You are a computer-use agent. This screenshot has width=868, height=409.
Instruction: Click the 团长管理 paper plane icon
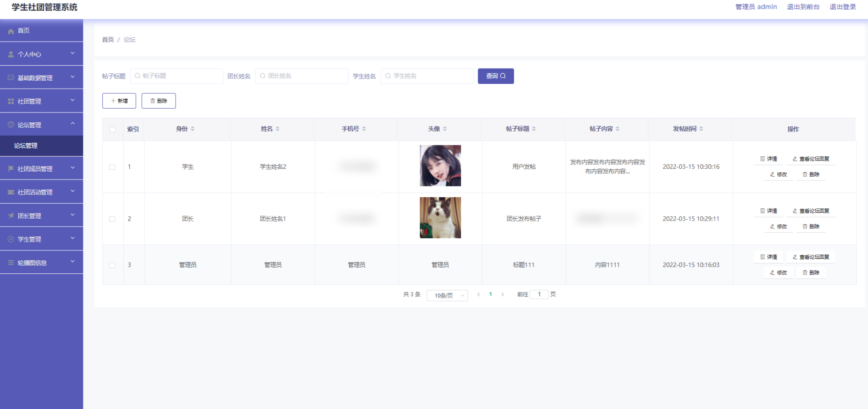[x=11, y=216]
